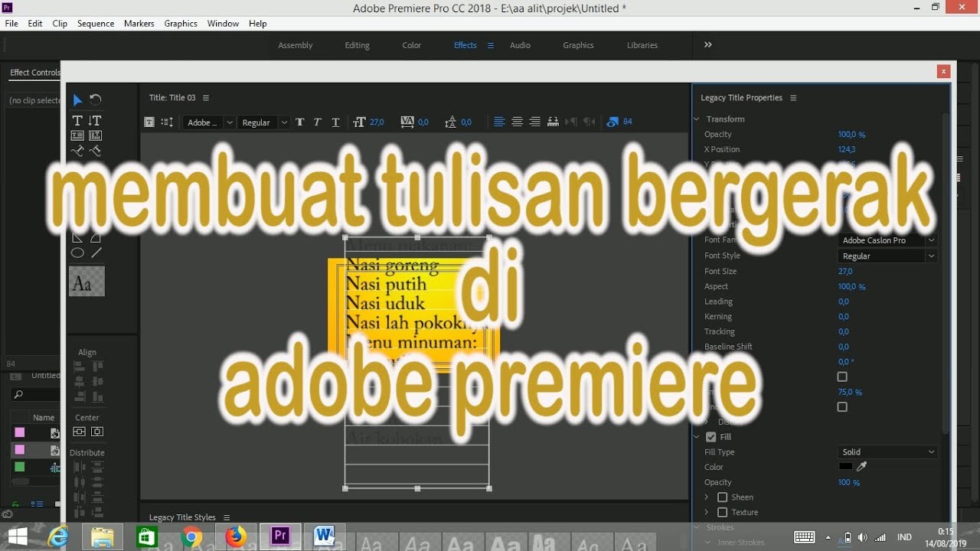This screenshot has height=551, width=980.
Task: Expand the Strokes section
Action: (697, 527)
